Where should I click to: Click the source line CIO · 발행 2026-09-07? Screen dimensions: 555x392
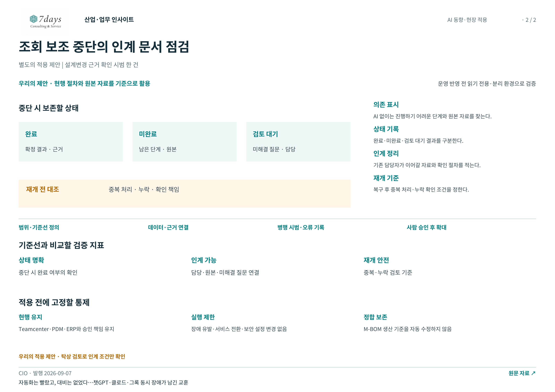point(45,373)
